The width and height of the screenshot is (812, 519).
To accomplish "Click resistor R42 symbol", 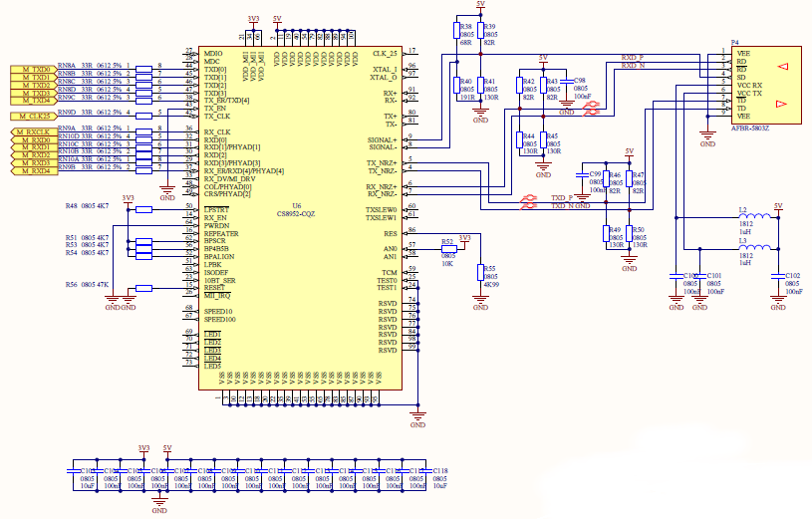I will tap(519, 86).
